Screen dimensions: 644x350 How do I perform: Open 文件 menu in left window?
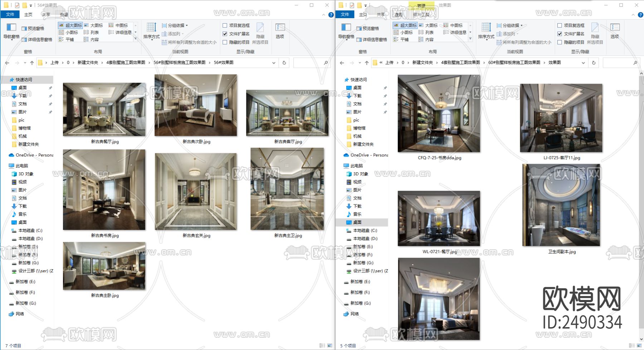[x=10, y=15]
